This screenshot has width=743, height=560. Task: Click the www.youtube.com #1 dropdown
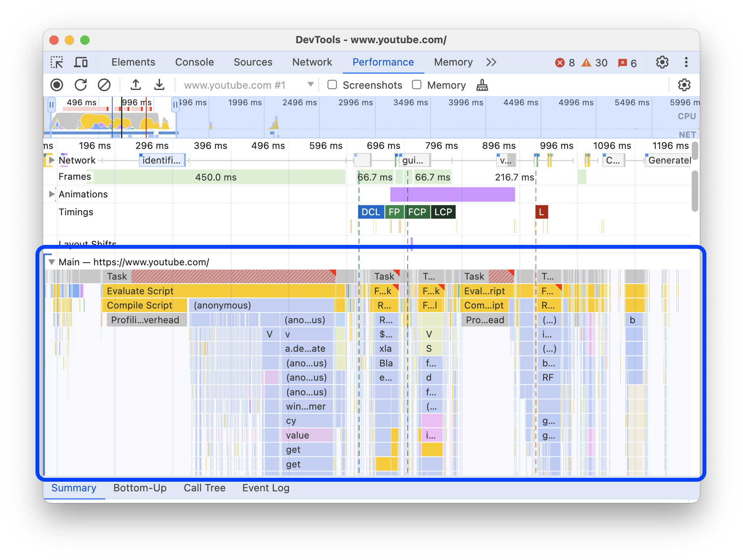pos(309,85)
